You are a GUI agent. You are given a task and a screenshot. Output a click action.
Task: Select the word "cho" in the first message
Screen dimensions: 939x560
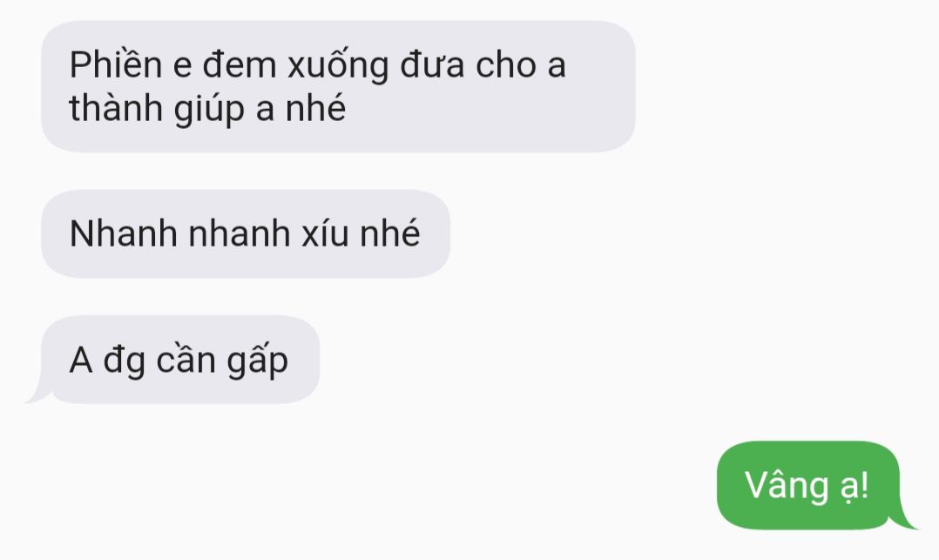tap(505, 64)
